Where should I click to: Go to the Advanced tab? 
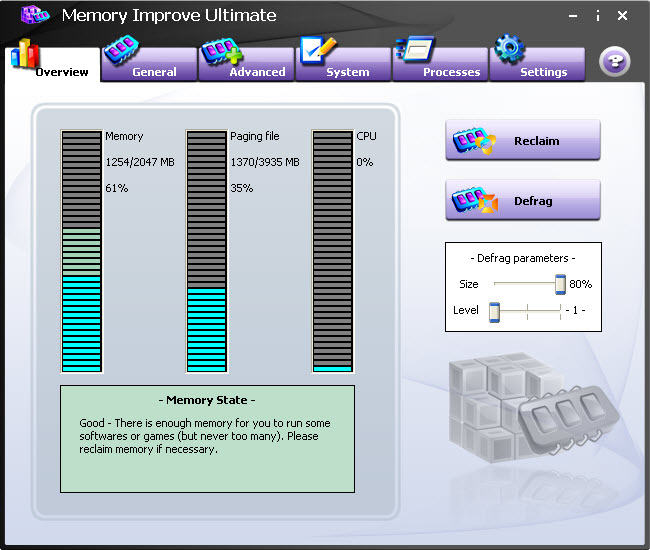click(x=256, y=71)
